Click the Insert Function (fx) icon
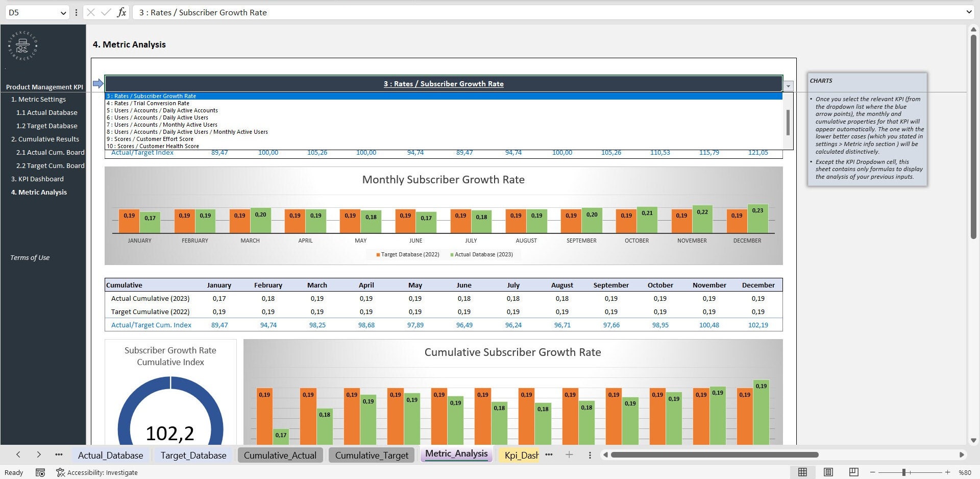Screen dimensions: 980x479 tap(121, 12)
